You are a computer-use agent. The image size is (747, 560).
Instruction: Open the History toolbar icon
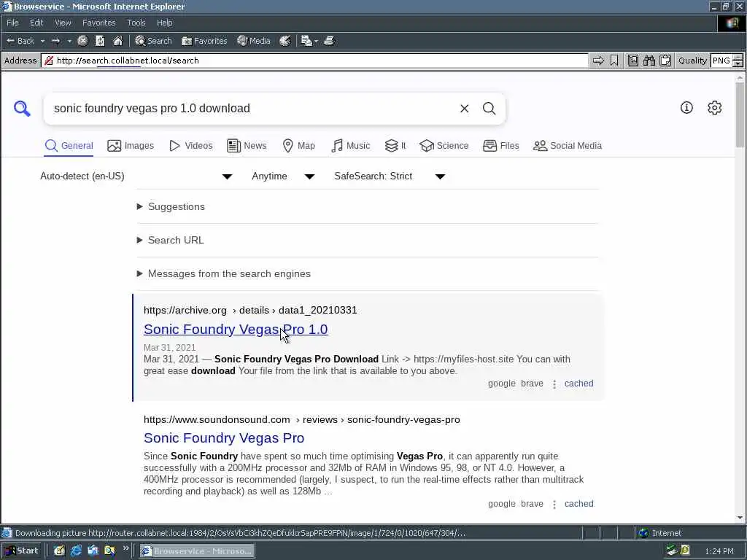pos(285,41)
